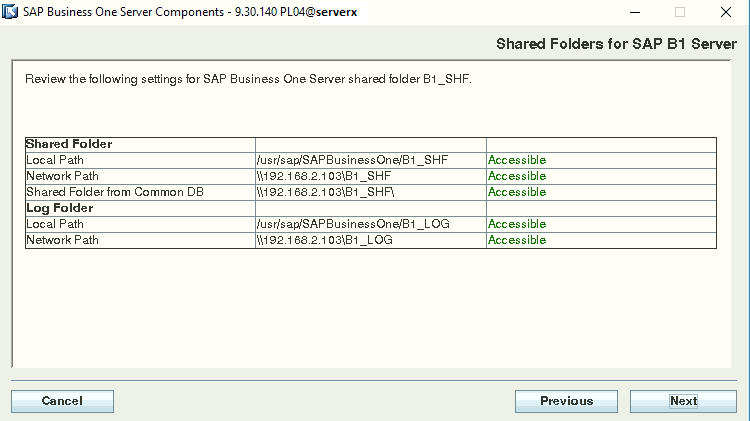Click the greyed-out maximize window button
This screenshot has width=750, height=421.
(x=680, y=12)
